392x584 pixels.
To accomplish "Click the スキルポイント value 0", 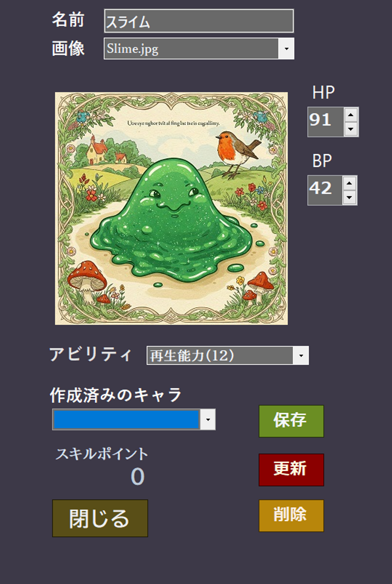I will 137,476.
